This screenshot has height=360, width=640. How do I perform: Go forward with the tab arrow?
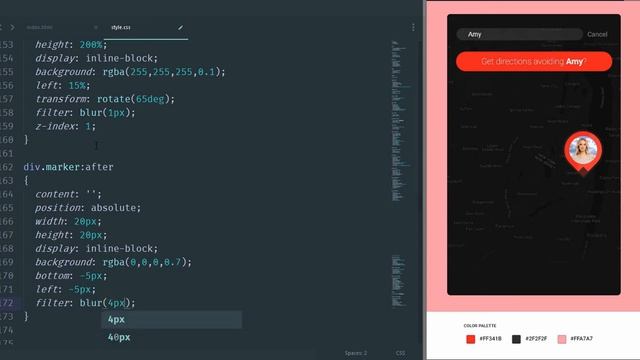[12, 27]
